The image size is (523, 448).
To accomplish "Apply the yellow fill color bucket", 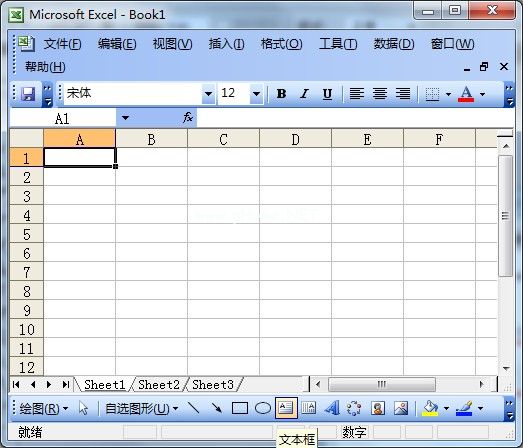I will 430,408.
